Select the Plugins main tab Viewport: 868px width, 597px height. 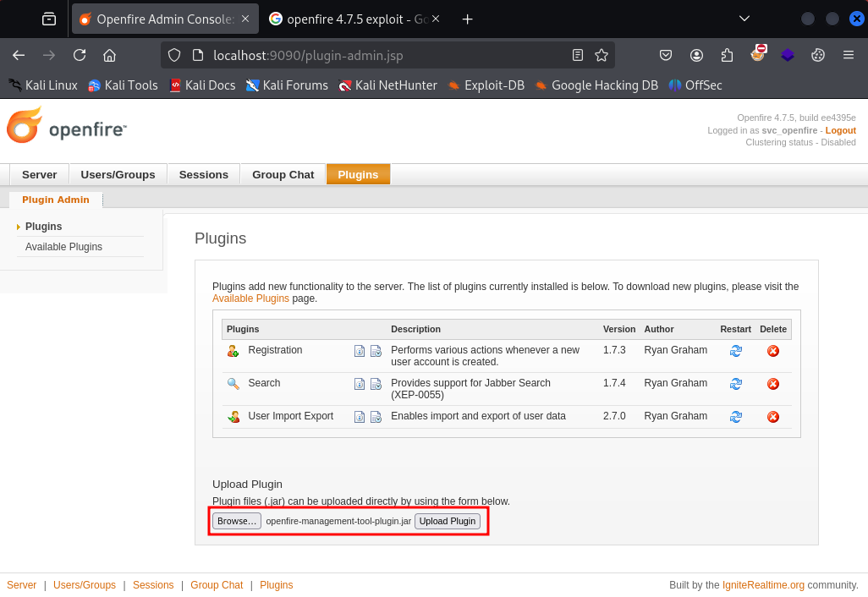[x=358, y=175]
